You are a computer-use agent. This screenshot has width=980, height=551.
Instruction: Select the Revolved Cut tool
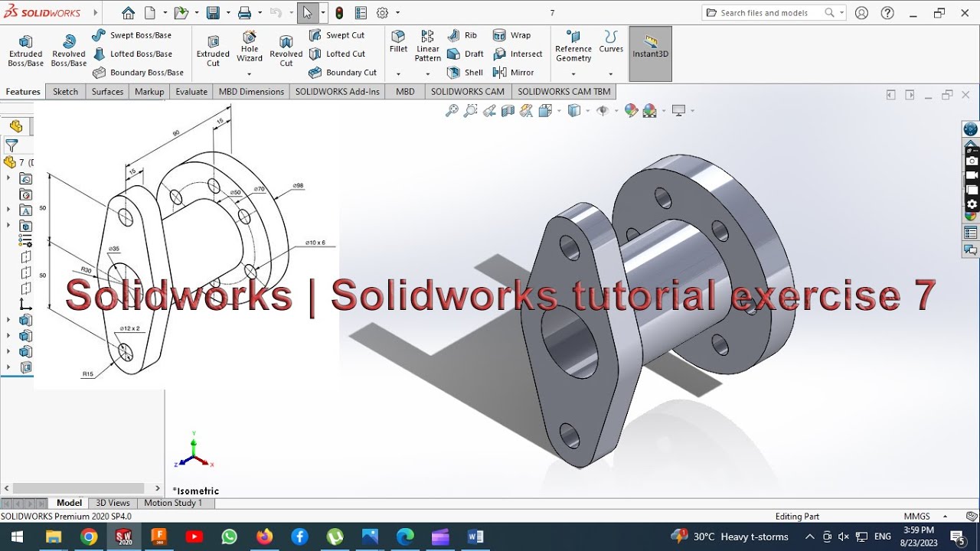click(x=286, y=51)
